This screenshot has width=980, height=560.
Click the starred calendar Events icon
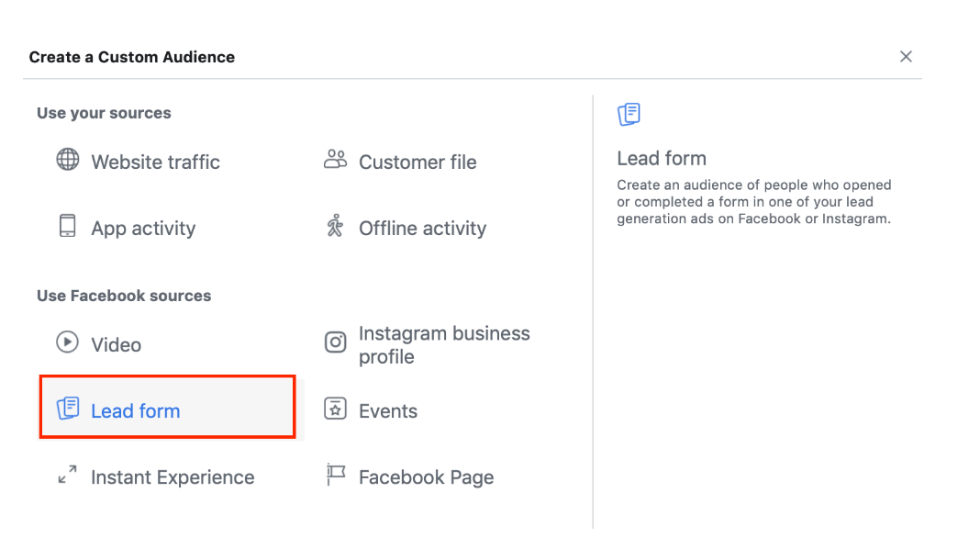coord(336,409)
